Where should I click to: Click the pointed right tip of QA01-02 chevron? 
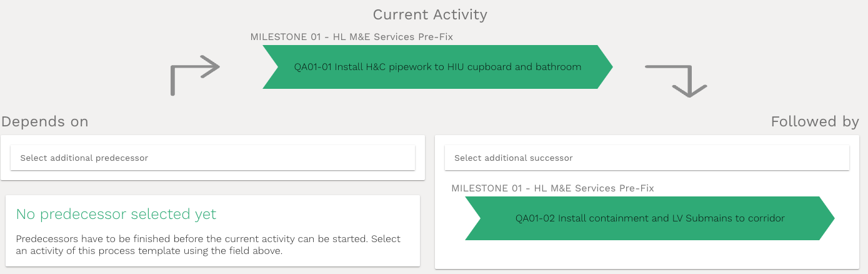coord(829,218)
